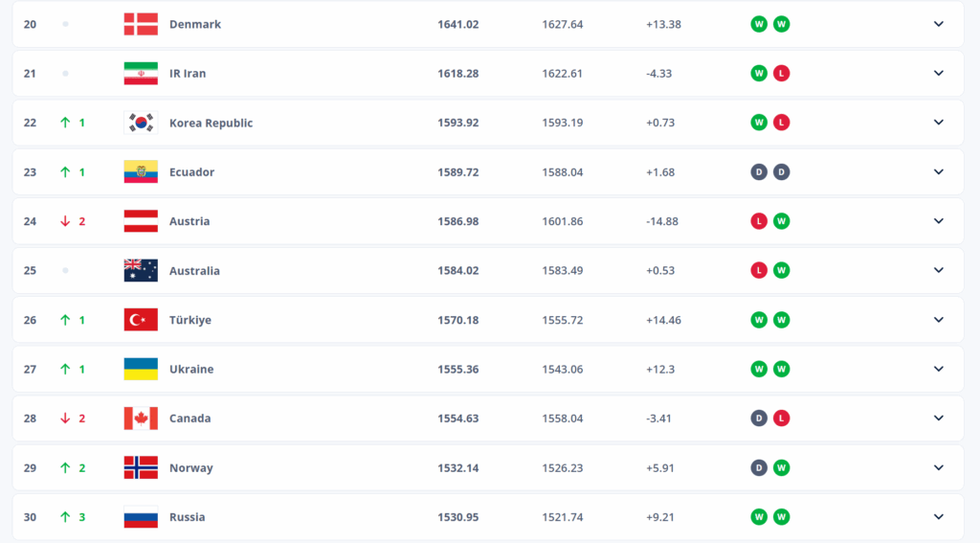This screenshot has height=543, width=980.
Task: Click Canada's last win-loss red L badge
Action: click(782, 419)
